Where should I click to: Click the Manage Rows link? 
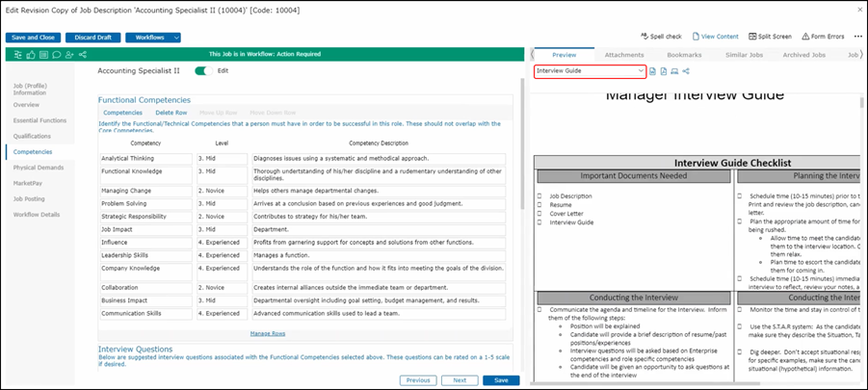[267, 332]
